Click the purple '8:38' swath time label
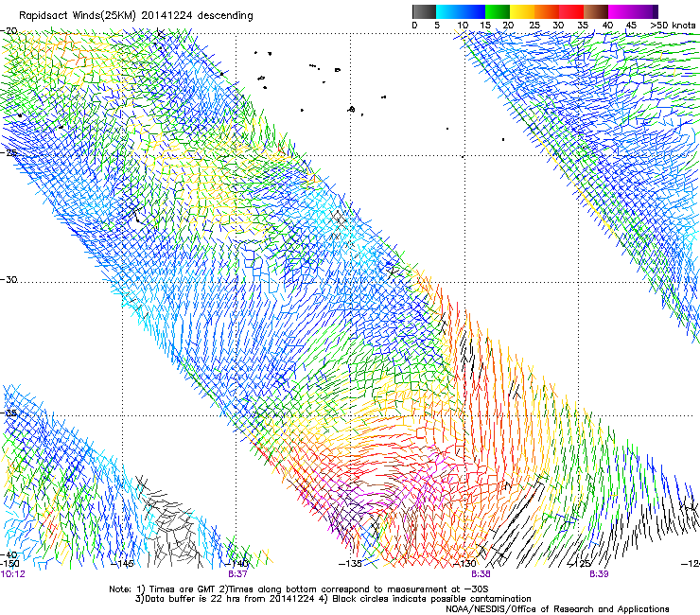Screen dimensions: 700x615 tap(481, 574)
